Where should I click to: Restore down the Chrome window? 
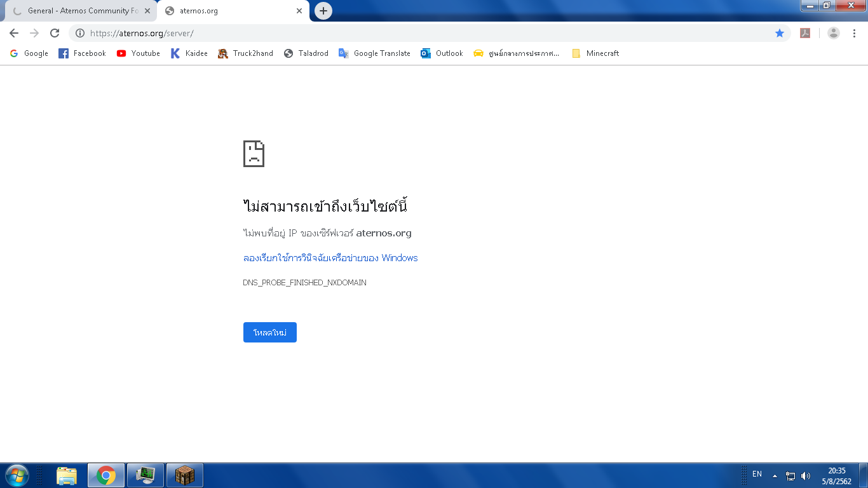(827, 6)
